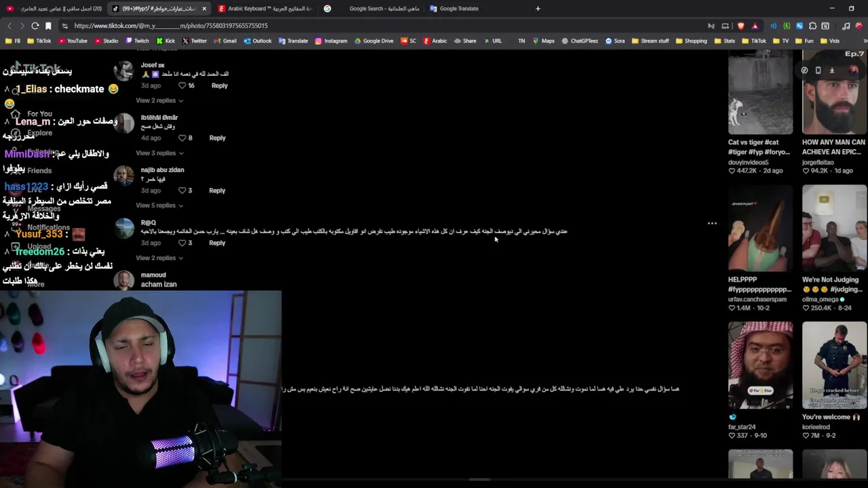The width and height of the screenshot is (868, 488).
Task: Open 'Cat vs tiger' video thumbnail
Action: tap(760, 91)
